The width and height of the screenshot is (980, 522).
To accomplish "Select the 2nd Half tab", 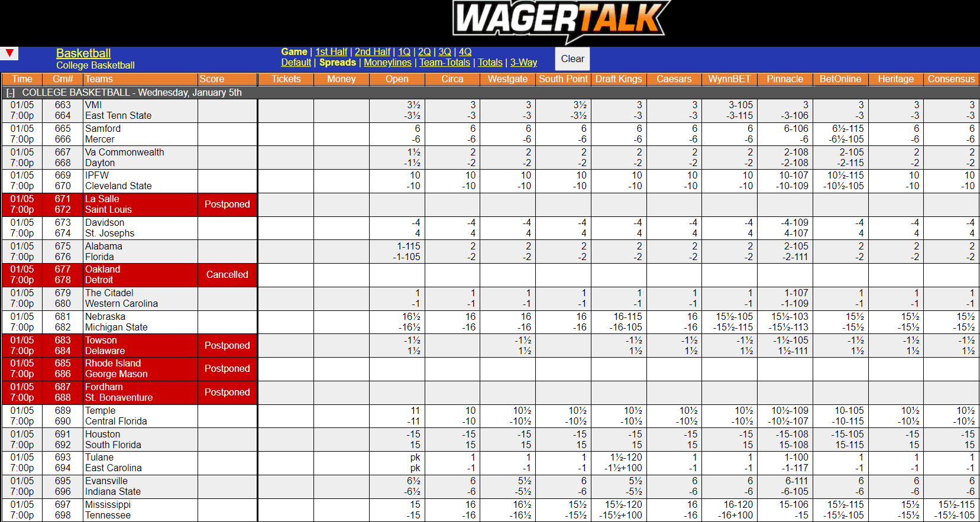I will point(373,52).
